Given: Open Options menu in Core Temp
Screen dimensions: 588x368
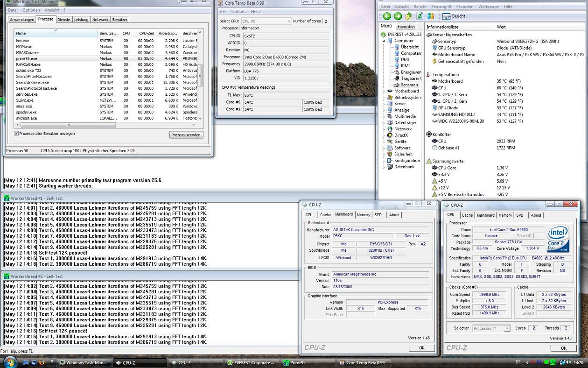Looking at the screenshot, I should 238,12.
